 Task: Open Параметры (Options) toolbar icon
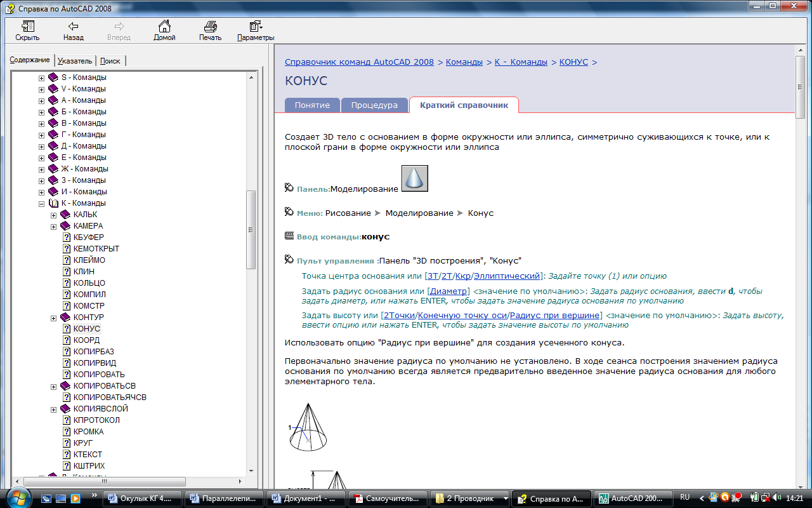click(256, 27)
